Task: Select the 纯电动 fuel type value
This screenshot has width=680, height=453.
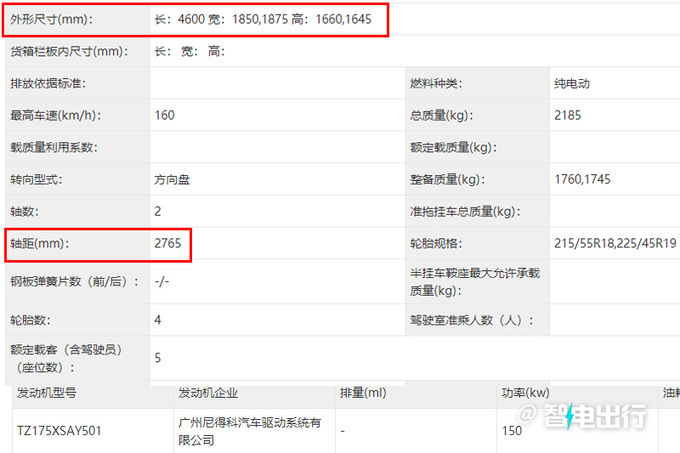Action: [571, 83]
